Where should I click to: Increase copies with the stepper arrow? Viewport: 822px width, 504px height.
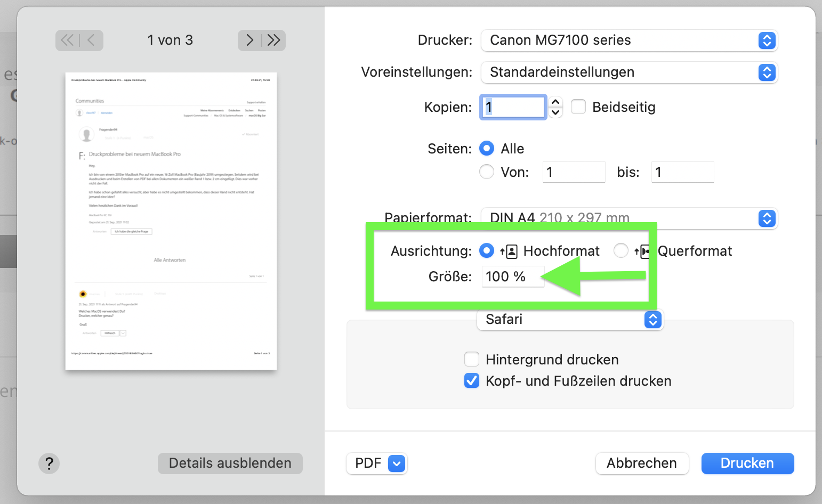click(555, 102)
